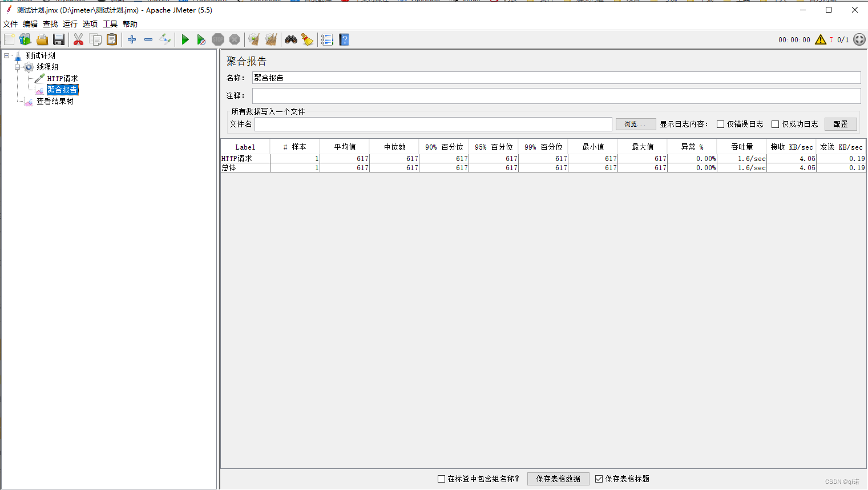Image resolution: width=868 pixels, height=490 pixels.
Task: Open the 帮助 menu
Action: 130,24
